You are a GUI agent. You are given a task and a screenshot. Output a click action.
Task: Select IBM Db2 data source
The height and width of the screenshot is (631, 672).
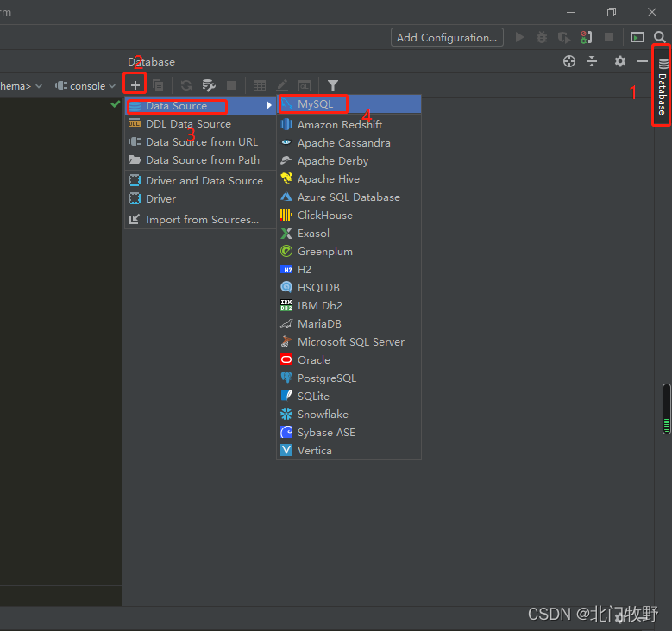[349, 305]
